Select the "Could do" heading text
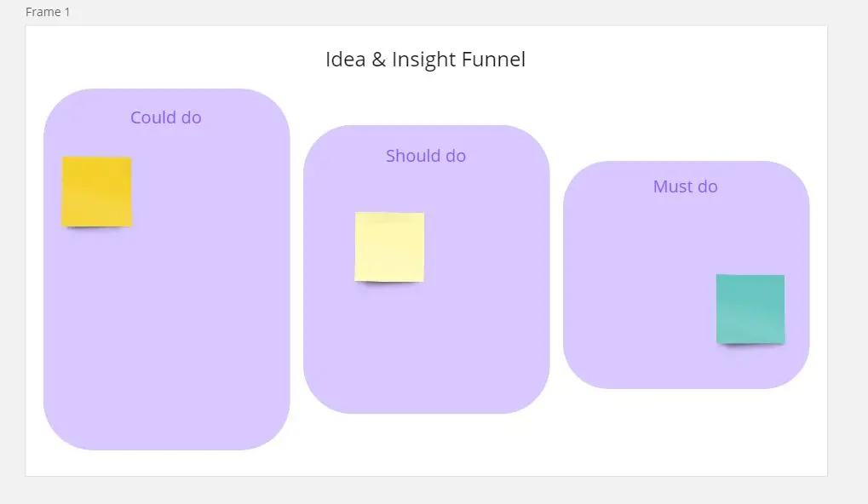 pyautogui.click(x=166, y=117)
